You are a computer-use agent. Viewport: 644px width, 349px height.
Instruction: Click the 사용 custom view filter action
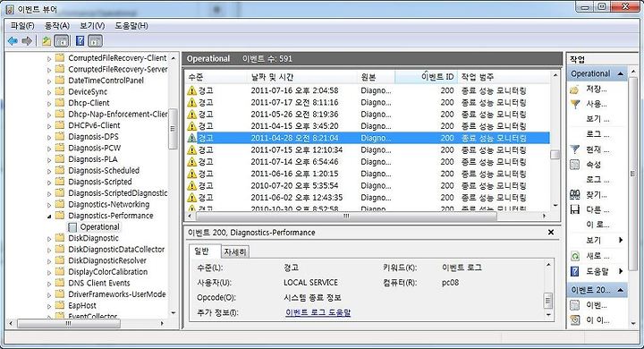597,104
